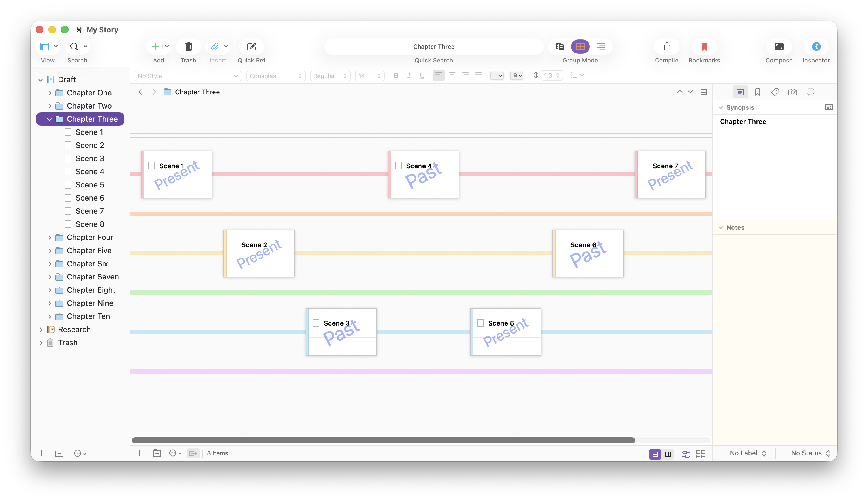
Task: Click the Trash toolbar icon
Action: pyautogui.click(x=188, y=47)
